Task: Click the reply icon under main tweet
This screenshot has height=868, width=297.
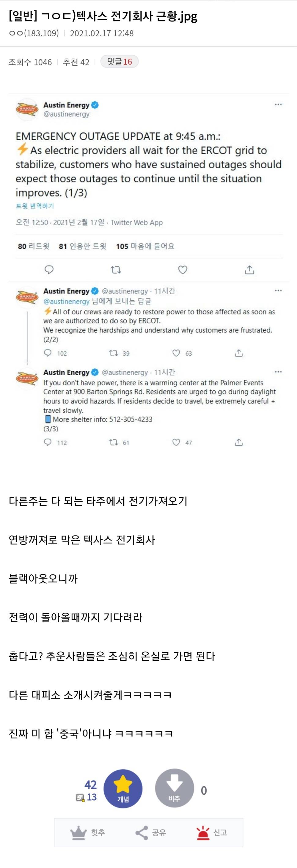Action: (x=49, y=269)
